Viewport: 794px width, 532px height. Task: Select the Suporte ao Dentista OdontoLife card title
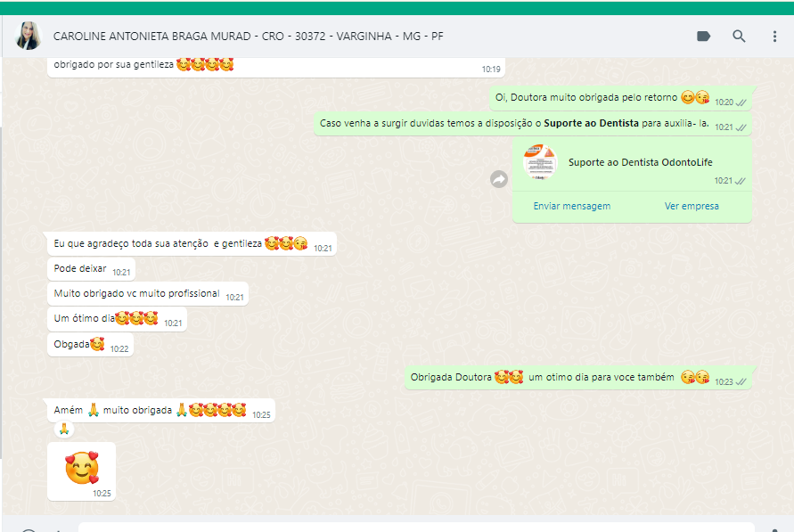640,162
